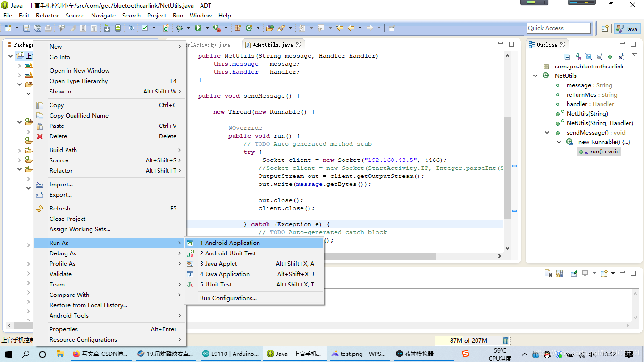The image size is (644, 362).
Task: Open the Navigate menu in menu bar
Action: click(x=103, y=15)
